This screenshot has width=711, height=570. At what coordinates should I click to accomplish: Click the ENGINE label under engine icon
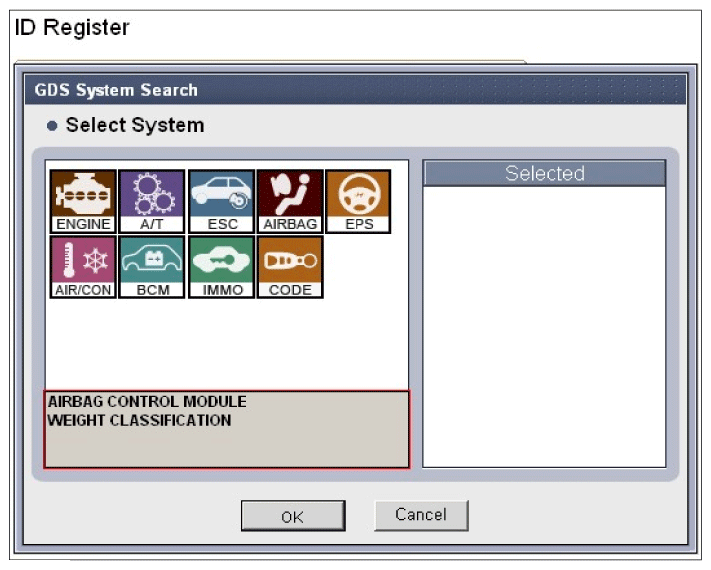pos(83,224)
